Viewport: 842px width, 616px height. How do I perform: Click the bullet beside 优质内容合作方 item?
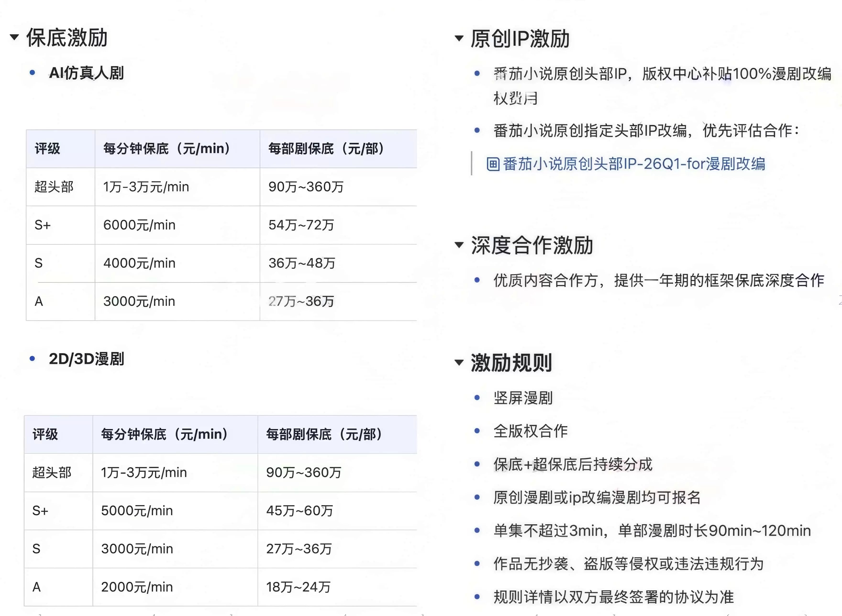(x=477, y=280)
